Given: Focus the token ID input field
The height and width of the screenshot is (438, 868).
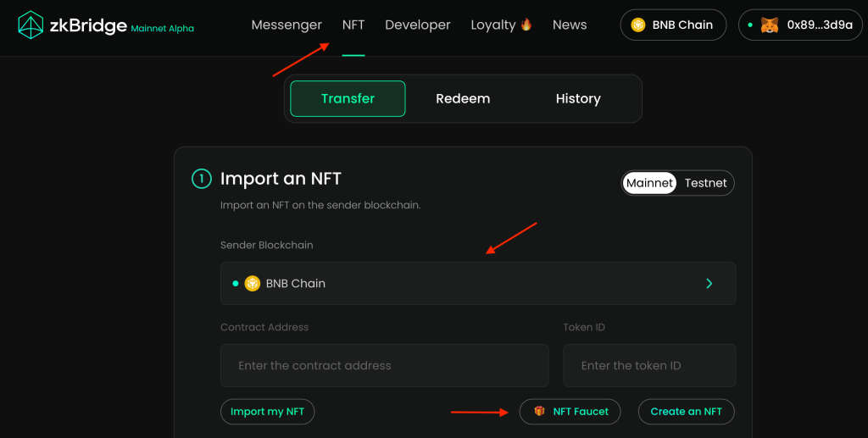Looking at the screenshot, I should [x=649, y=365].
